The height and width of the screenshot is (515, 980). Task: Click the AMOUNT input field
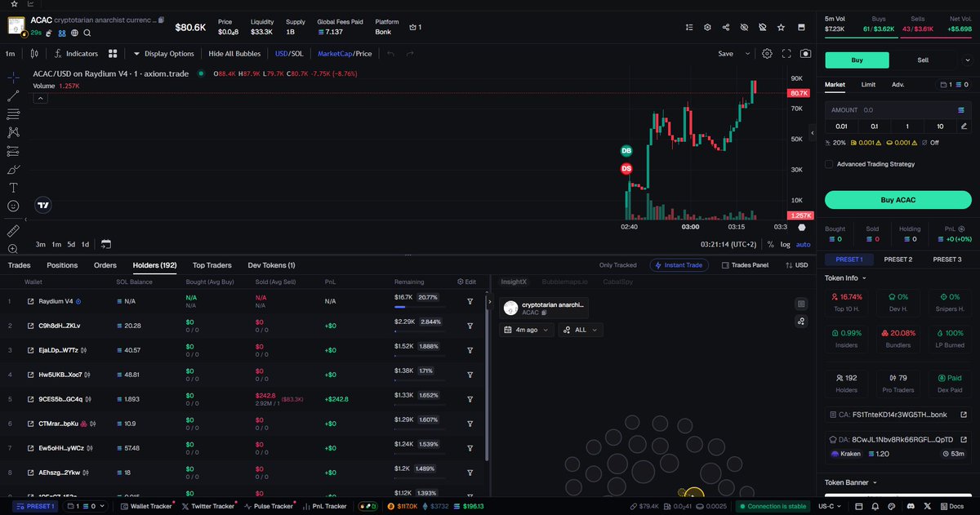pos(898,109)
